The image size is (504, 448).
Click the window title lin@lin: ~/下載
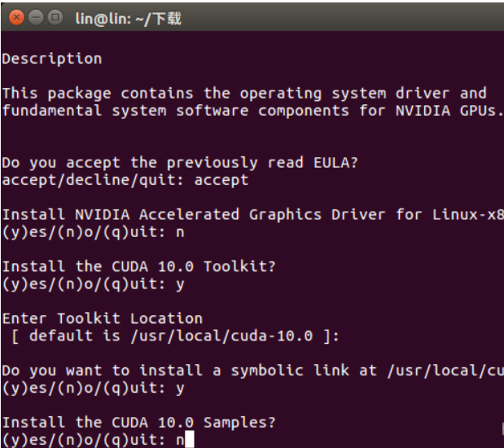coord(128,19)
